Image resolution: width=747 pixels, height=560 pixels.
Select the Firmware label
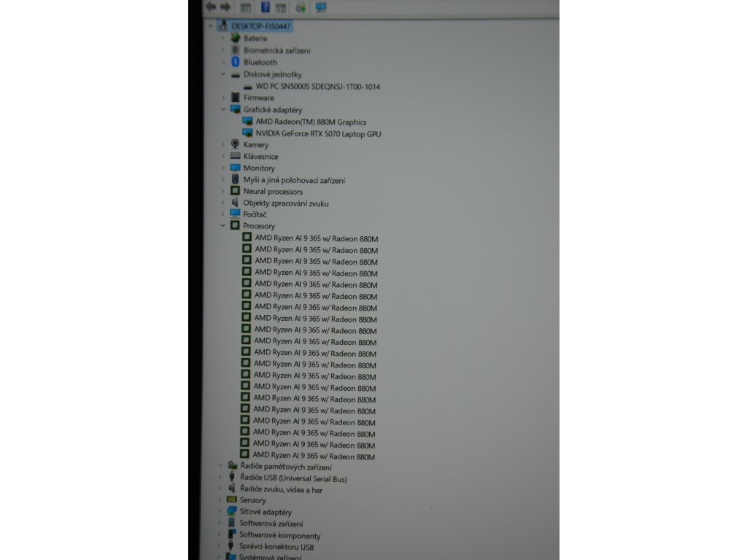click(259, 98)
